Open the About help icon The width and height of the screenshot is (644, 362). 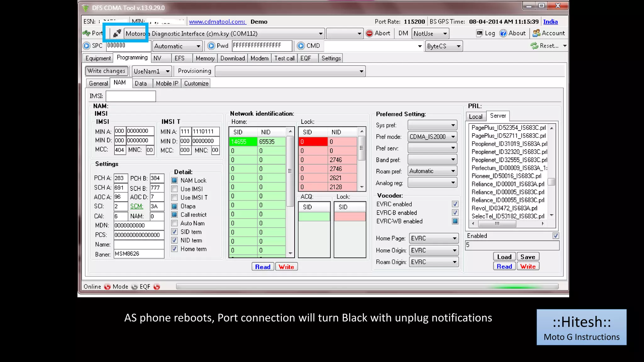(x=503, y=33)
